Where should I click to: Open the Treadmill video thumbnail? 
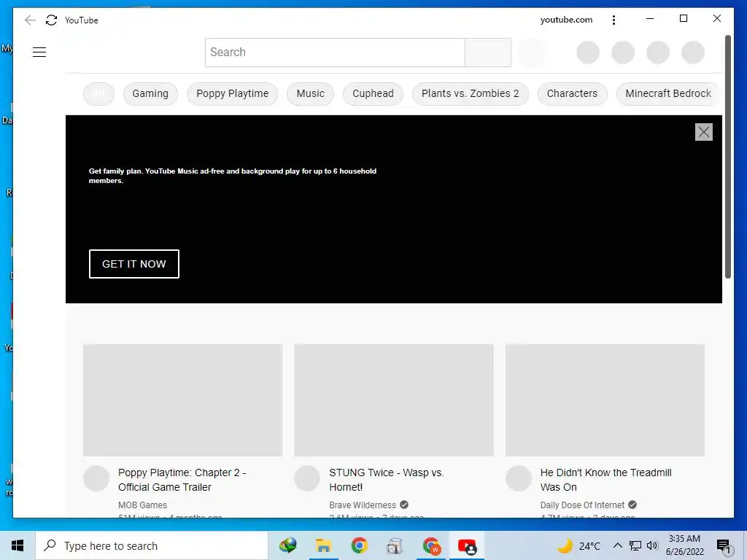[605, 400]
